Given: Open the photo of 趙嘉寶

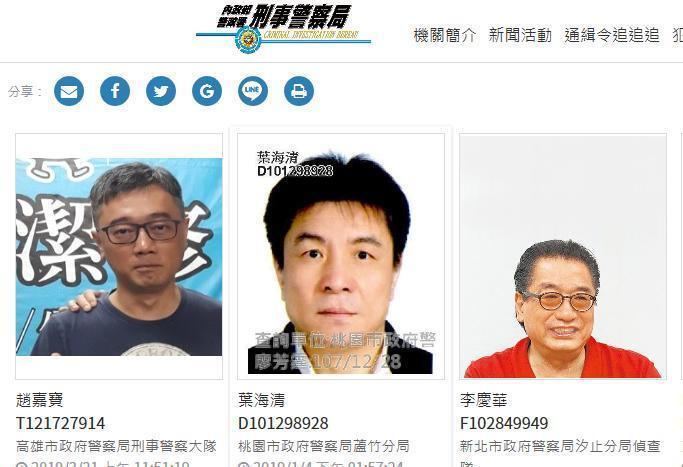Looking at the screenshot, I should tap(119, 257).
